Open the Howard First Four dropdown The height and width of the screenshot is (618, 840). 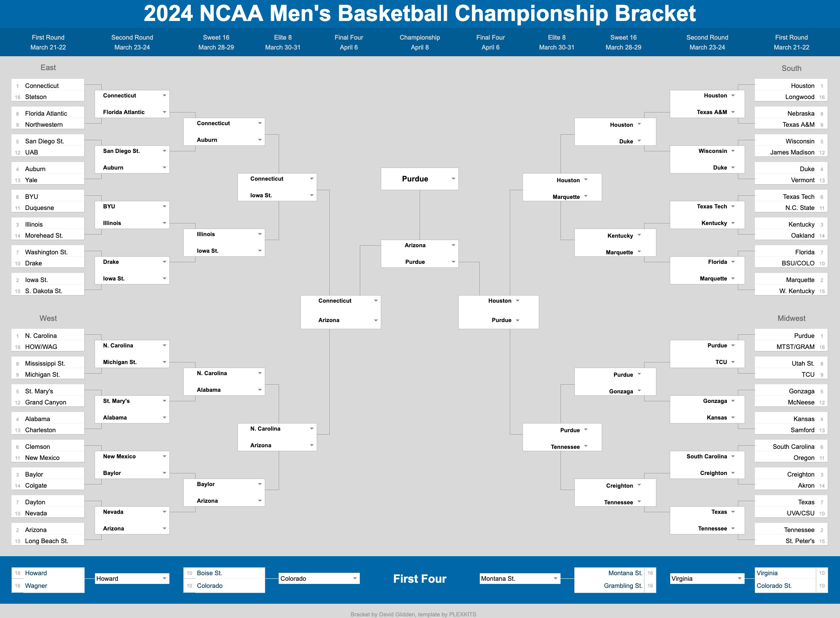tap(164, 578)
